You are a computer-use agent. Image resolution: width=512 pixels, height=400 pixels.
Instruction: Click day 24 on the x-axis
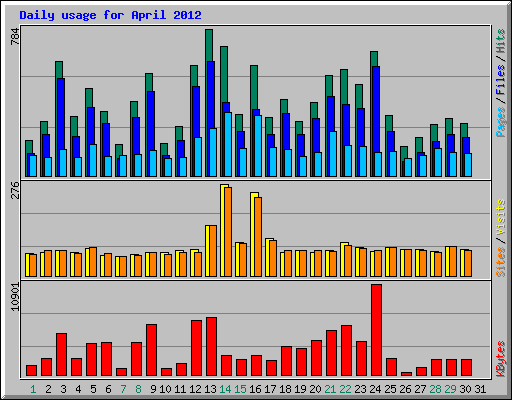coord(375,389)
